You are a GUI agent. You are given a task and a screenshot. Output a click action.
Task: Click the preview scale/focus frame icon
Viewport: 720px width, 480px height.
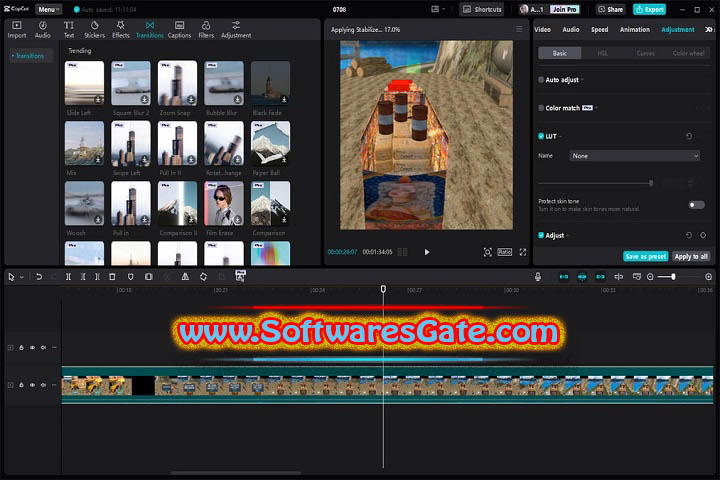point(488,252)
